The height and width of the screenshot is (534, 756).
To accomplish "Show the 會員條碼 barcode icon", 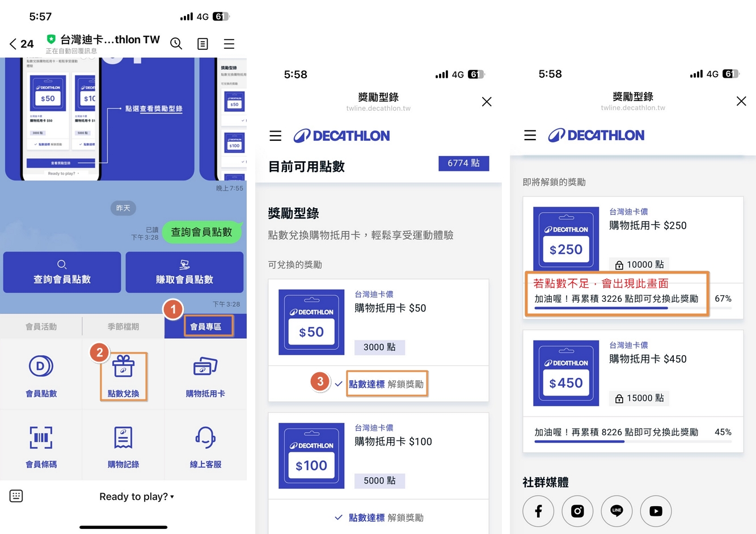I will coord(41,438).
